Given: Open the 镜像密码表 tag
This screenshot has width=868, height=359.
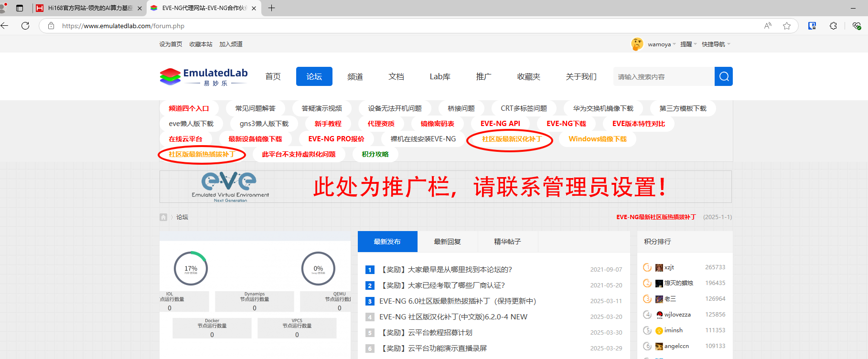Looking at the screenshot, I should pyautogui.click(x=438, y=124).
